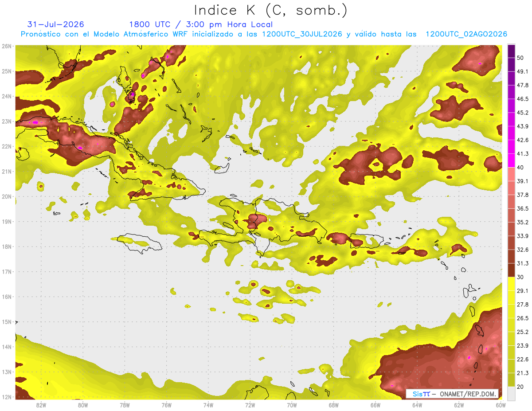
Task: Click the '23.9' colorbar value
Action: click(x=523, y=345)
